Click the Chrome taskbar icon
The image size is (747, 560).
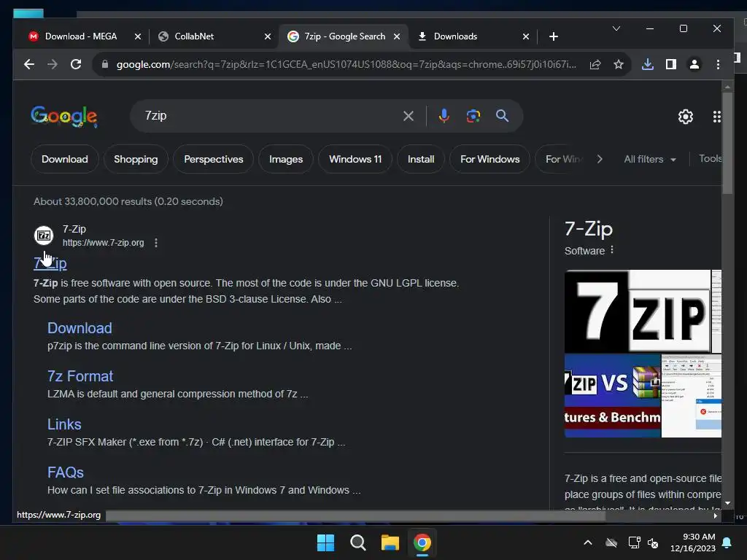click(422, 542)
